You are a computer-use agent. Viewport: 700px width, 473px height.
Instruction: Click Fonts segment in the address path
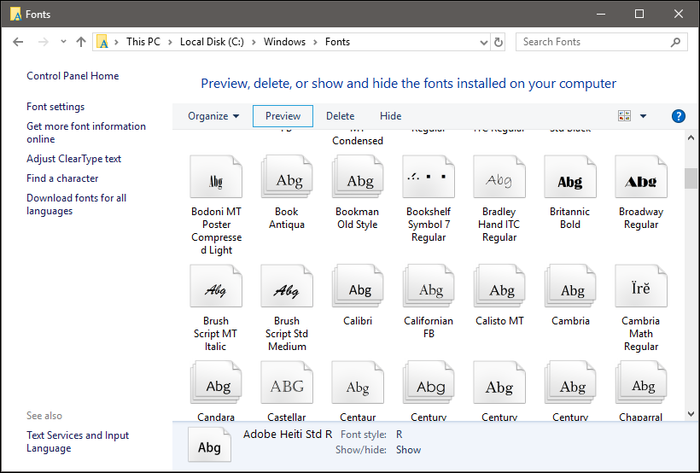(337, 41)
